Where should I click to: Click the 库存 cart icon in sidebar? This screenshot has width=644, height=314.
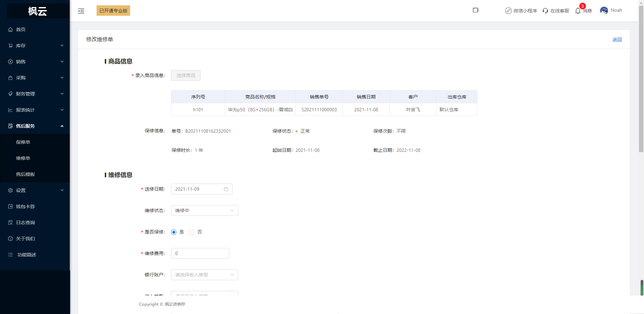(x=10, y=46)
